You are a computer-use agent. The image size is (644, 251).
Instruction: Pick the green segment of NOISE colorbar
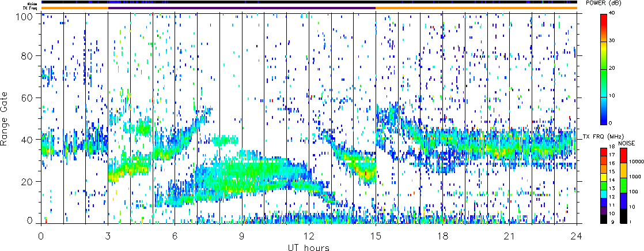(623, 186)
